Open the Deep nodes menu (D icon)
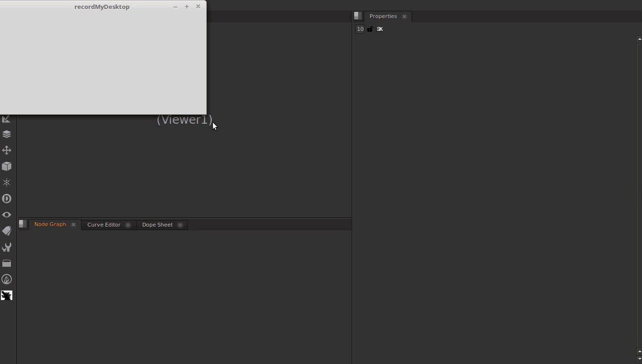 pos(7,199)
